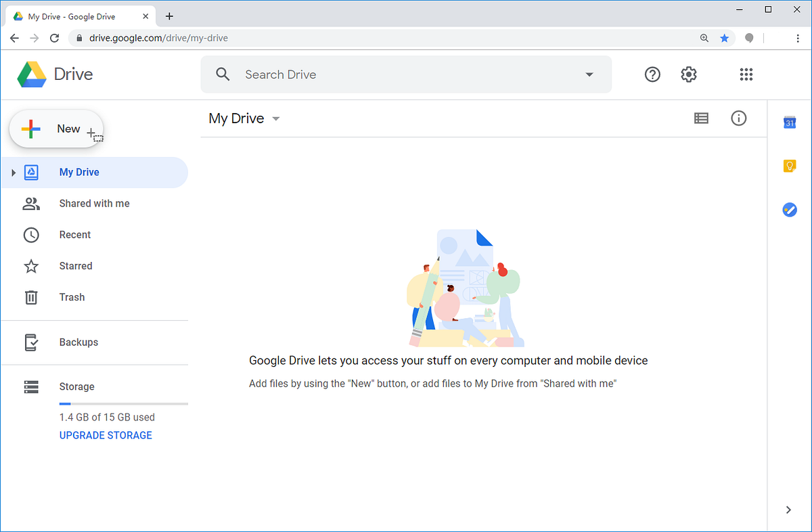Click the search magnifier in Search Drive
The width and height of the screenshot is (812, 532).
(x=223, y=74)
